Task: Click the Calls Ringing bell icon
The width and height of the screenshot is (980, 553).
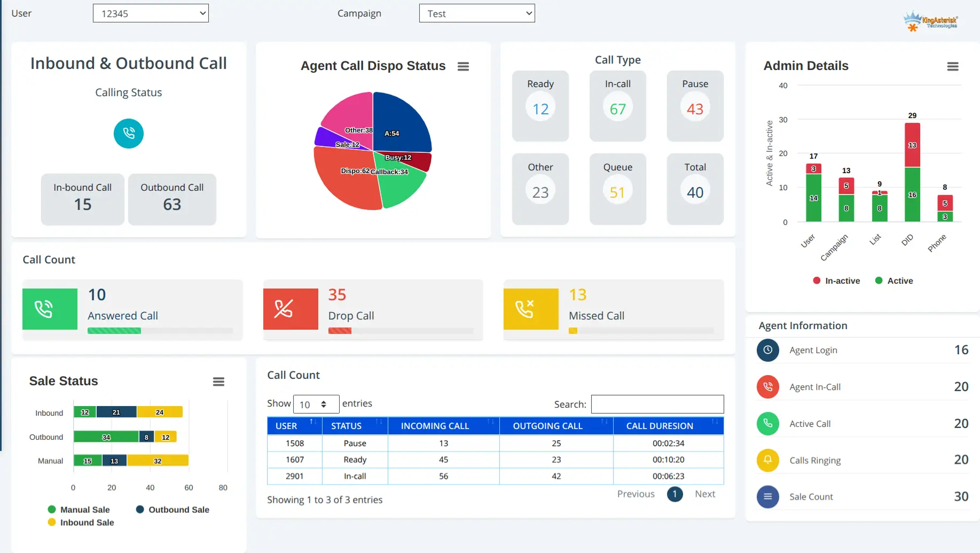Action: click(767, 460)
